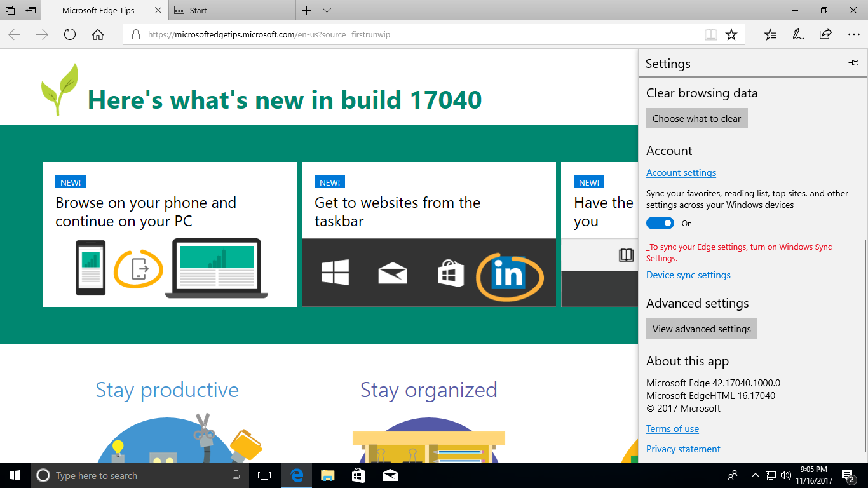This screenshot has height=488, width=868.
Task: Open the People tray icon
Action: coord(733,475)
